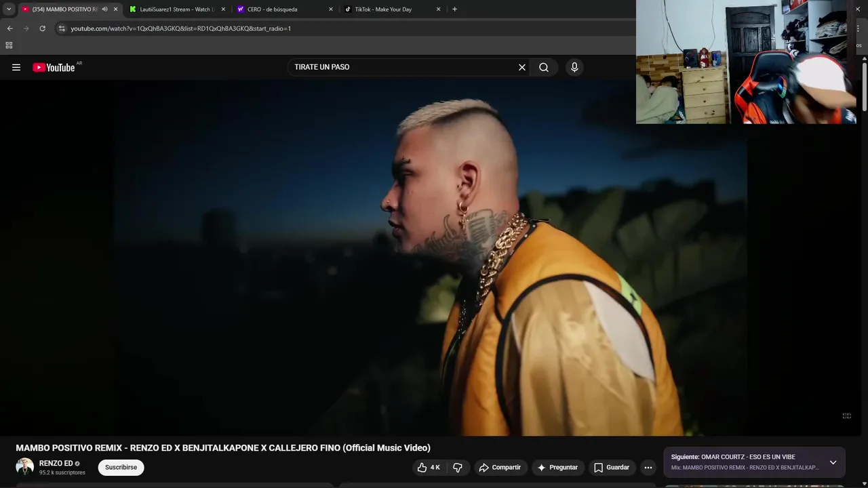Mute the MAMBO POSITIVO tab audio
868x488 pixels.
point(104,9)
